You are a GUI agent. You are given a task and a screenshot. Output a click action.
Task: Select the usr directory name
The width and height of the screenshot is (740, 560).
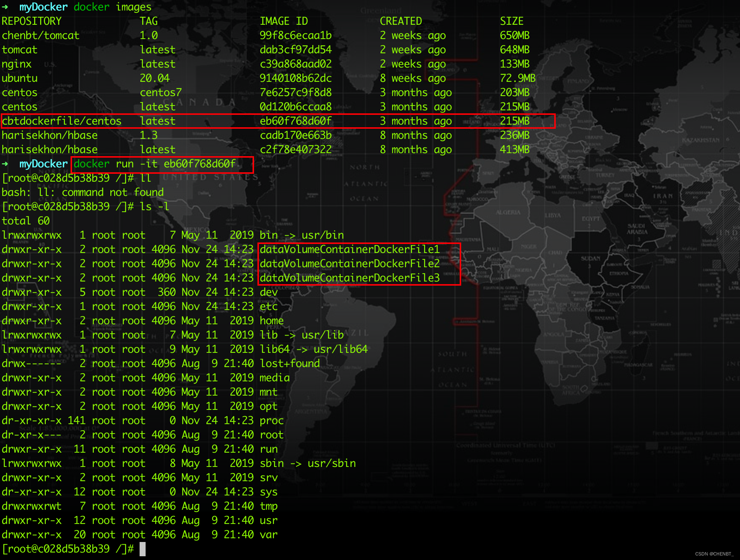point(269,520)
